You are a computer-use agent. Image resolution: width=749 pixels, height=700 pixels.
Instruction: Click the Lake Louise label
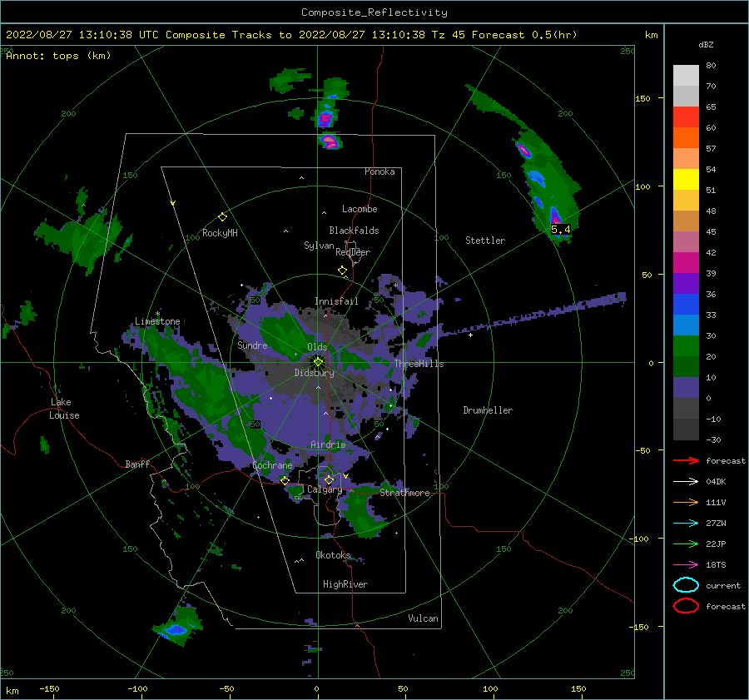coord(64,409)
